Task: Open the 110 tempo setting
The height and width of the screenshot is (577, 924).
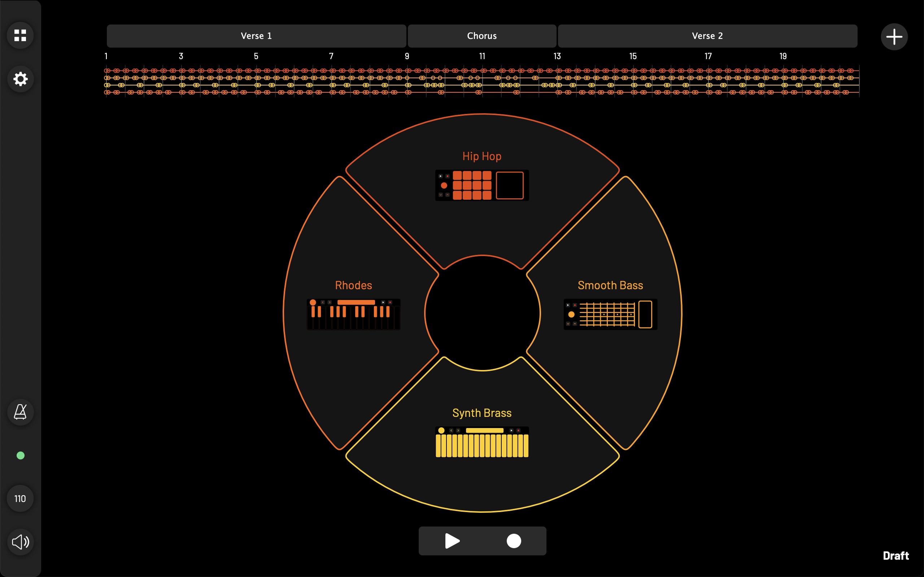Action: point(20,498)
